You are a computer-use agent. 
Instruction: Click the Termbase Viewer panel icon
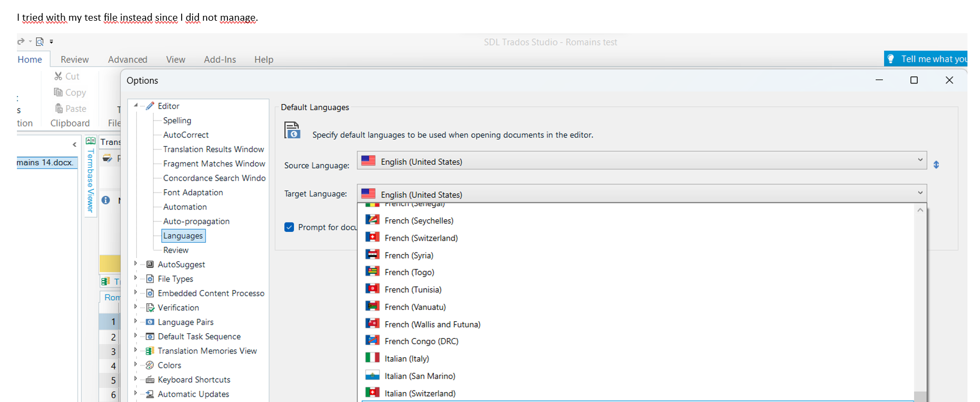(x=91, y=141)
